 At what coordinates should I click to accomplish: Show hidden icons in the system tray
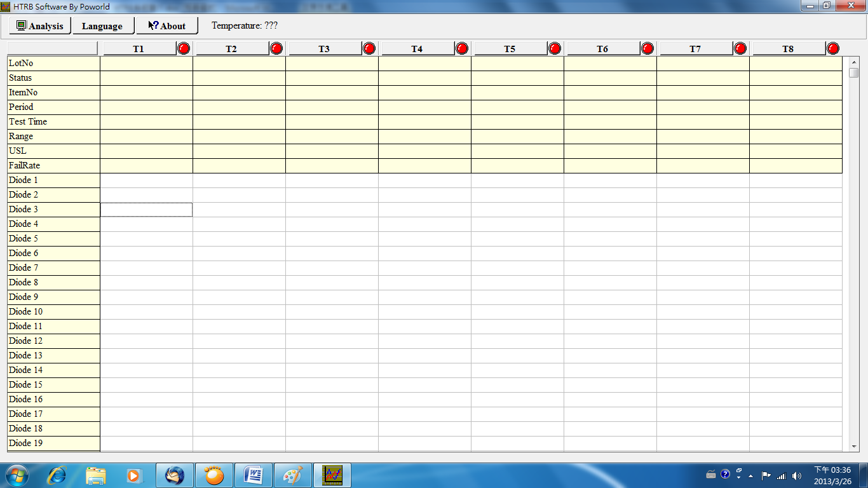[x=750, y=475]
